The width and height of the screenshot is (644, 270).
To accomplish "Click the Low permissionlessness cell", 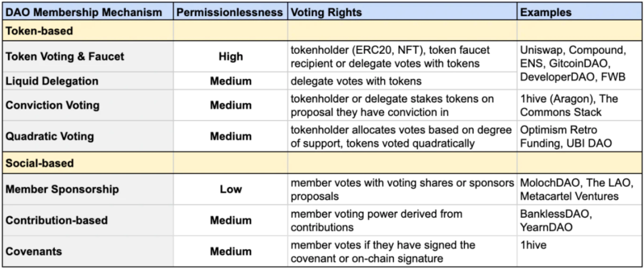I will point(230,189).
